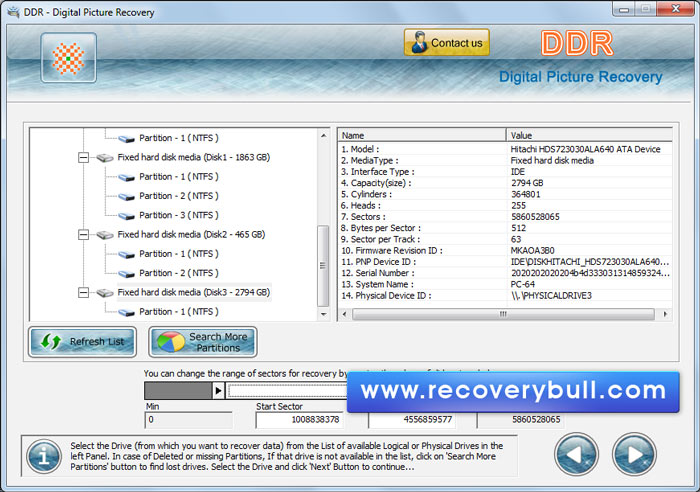Click the details scrollbar right arrow
The width and height of the screenshot is (700, 492).
pyautogui.click(x=665, y=314)
